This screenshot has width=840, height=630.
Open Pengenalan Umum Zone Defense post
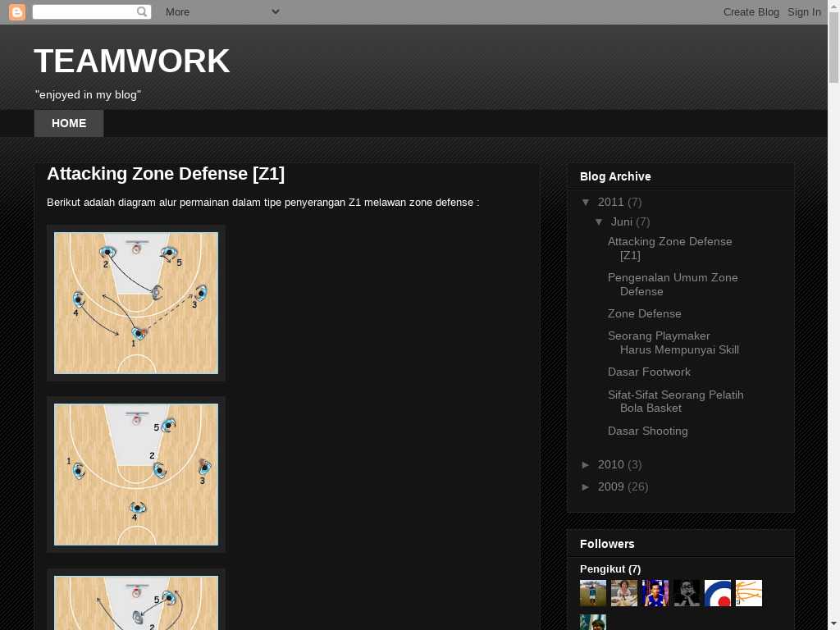click(673, 285)
